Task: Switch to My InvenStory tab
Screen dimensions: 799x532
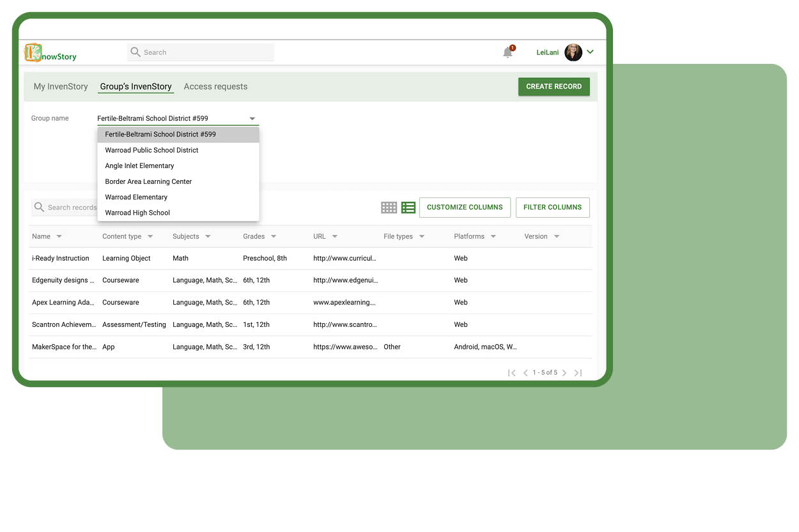Action: pos(61,86)
